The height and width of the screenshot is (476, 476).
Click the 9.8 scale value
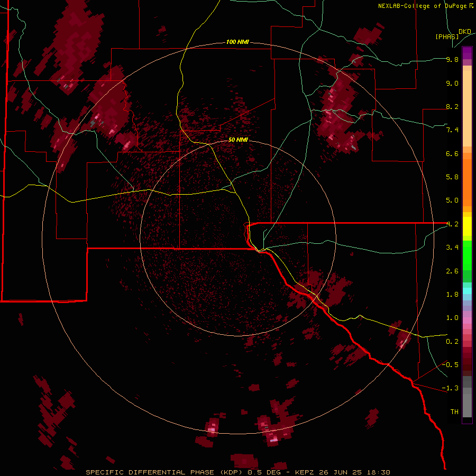pyautogui.click(x=452, y=60)
